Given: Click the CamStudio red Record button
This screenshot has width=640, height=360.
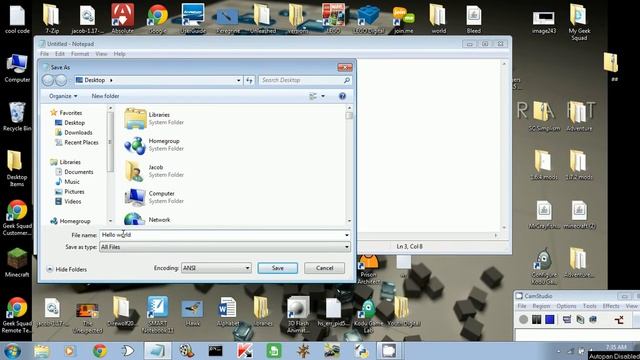Looking at the screenshot, I should point(523,320).
